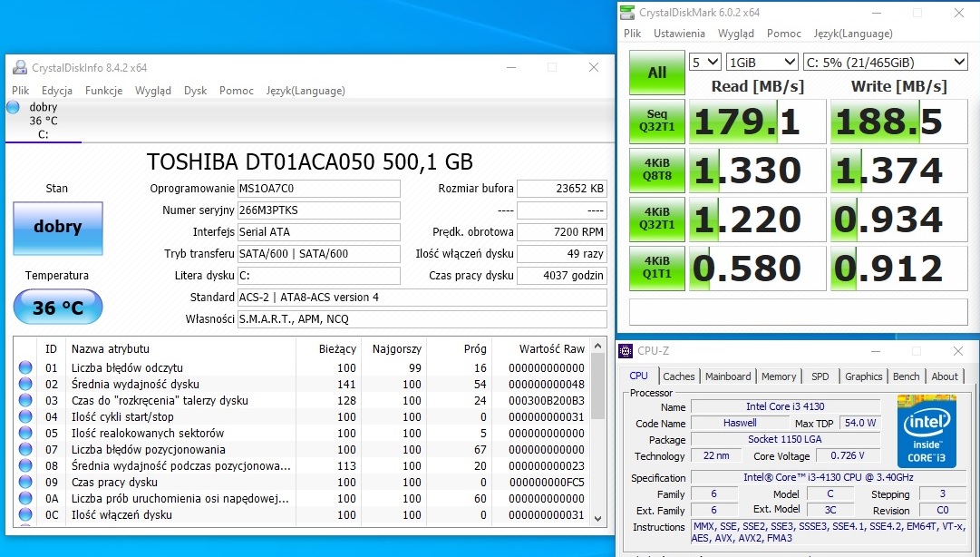Select the All test button in CrystalDiskMark
980x557 pixels.
tap(655, 71)
